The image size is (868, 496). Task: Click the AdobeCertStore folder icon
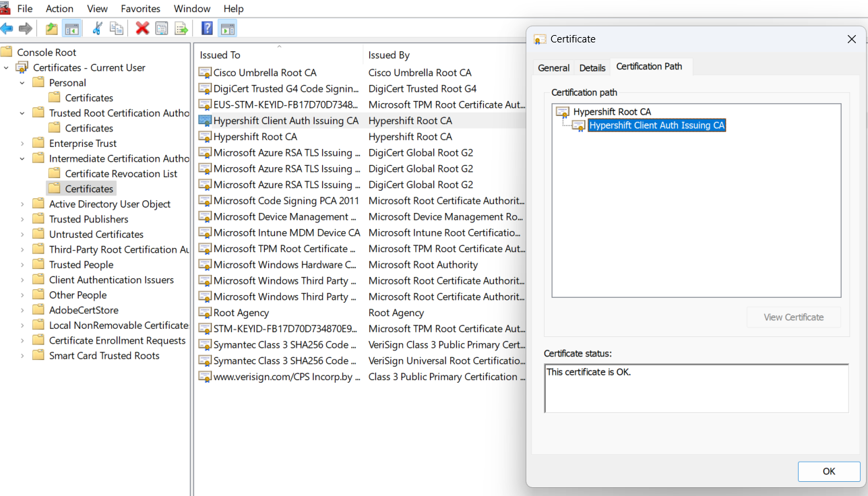pyautogui.click(x=38, y=310)
